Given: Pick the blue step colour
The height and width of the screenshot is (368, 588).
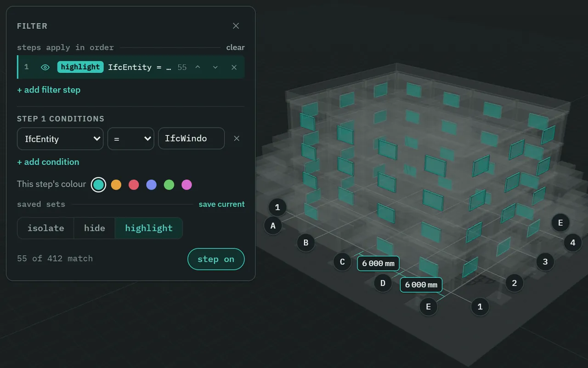Looking at the screenshot, I should tap(152, 184).
